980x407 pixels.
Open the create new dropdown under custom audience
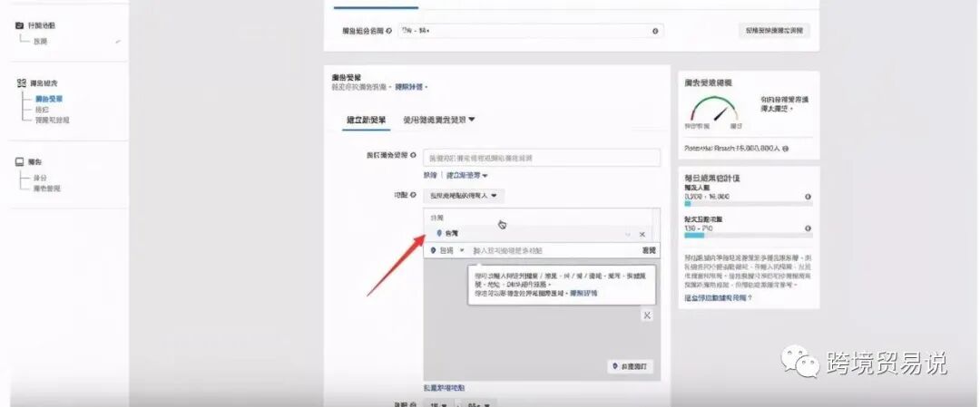point(467,176)
